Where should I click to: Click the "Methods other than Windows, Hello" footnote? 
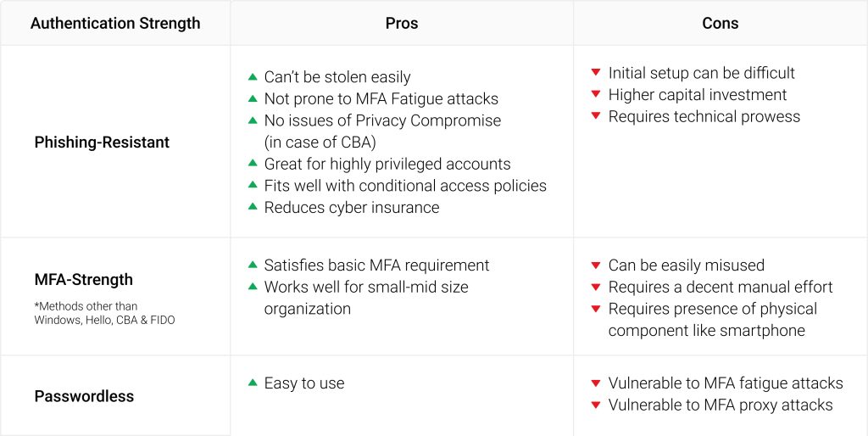point(104,313)
